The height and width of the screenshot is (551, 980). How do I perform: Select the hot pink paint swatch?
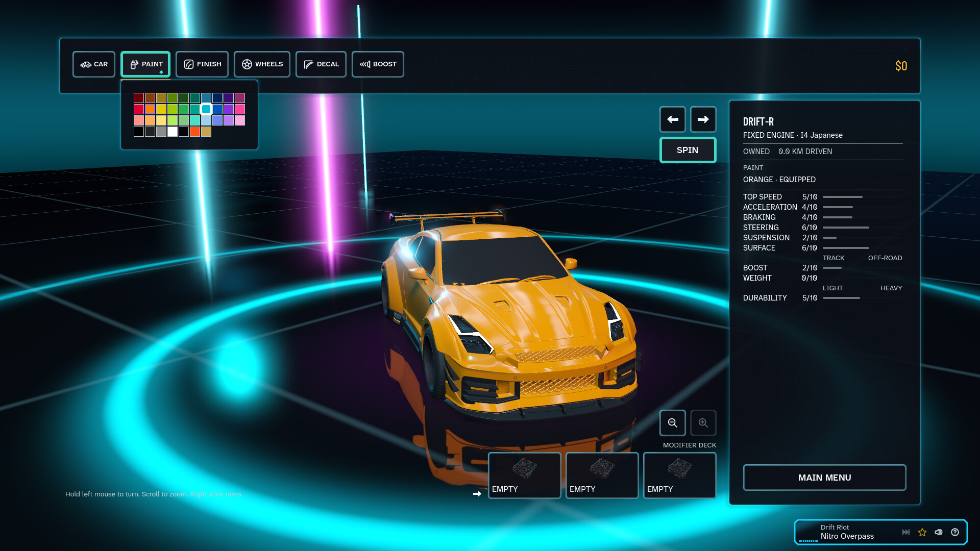pyautogui.click(x=240, y=109)
